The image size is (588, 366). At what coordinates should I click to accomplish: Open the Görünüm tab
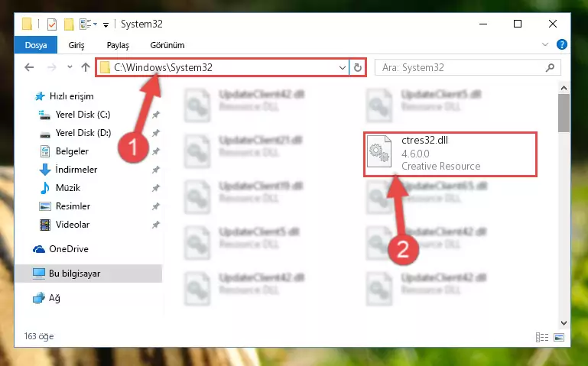167,45
